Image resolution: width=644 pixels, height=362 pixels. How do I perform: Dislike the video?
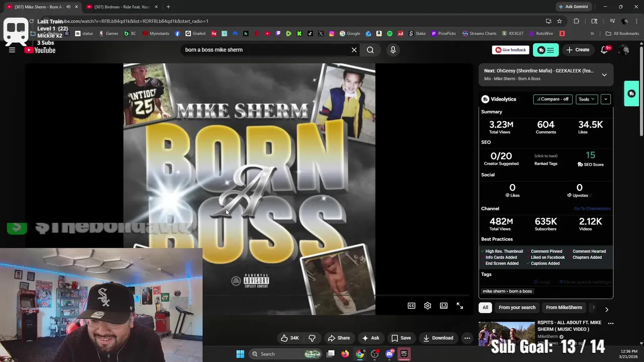click(312, 338)
